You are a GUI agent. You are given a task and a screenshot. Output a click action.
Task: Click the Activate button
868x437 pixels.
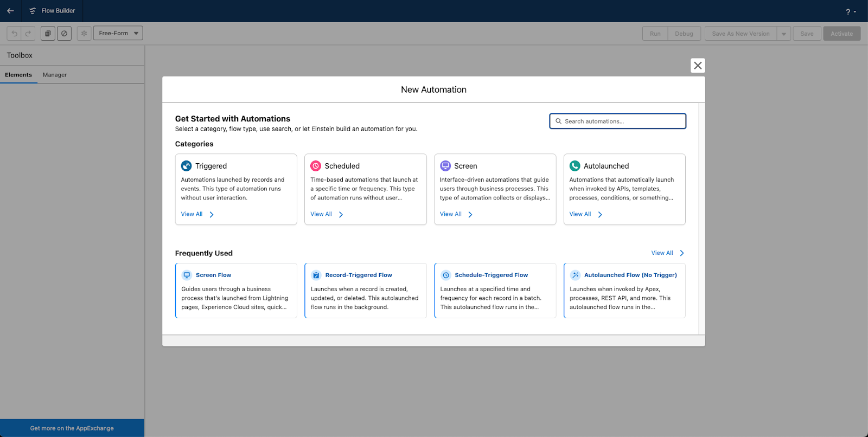tap(841, 34)
